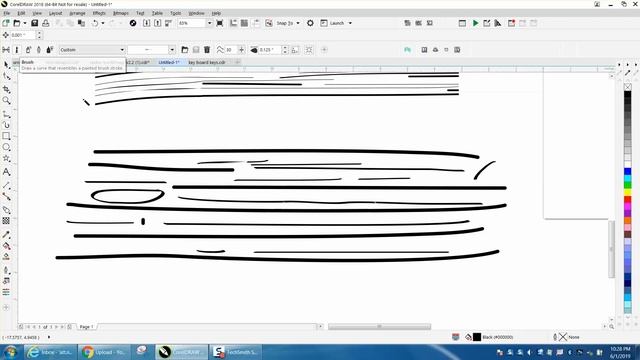Open the zoom level dropdown
640x360 pixels.
coord(209,23)
